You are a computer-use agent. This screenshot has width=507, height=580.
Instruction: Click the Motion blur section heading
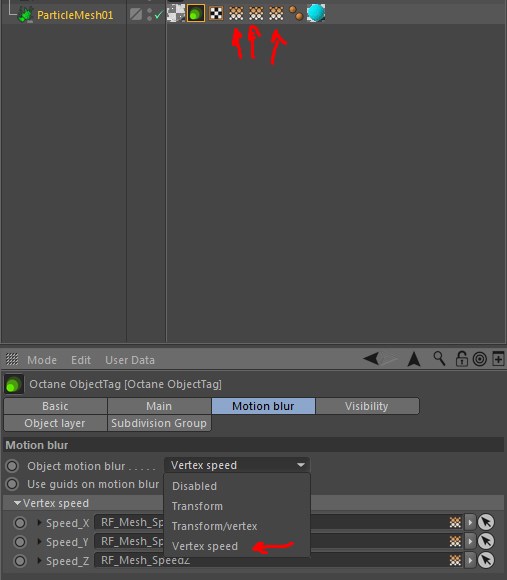[37, 445]
